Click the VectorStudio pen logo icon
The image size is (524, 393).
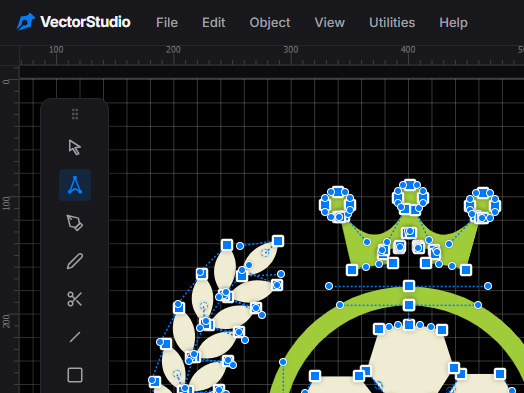[x=26, y=22]
